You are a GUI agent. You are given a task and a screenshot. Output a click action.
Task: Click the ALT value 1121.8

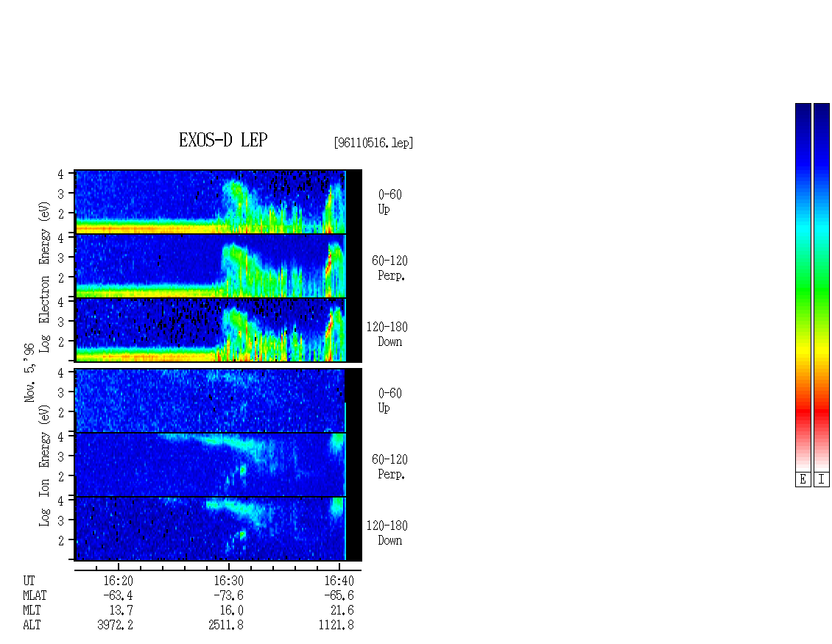tap(336, 625)
